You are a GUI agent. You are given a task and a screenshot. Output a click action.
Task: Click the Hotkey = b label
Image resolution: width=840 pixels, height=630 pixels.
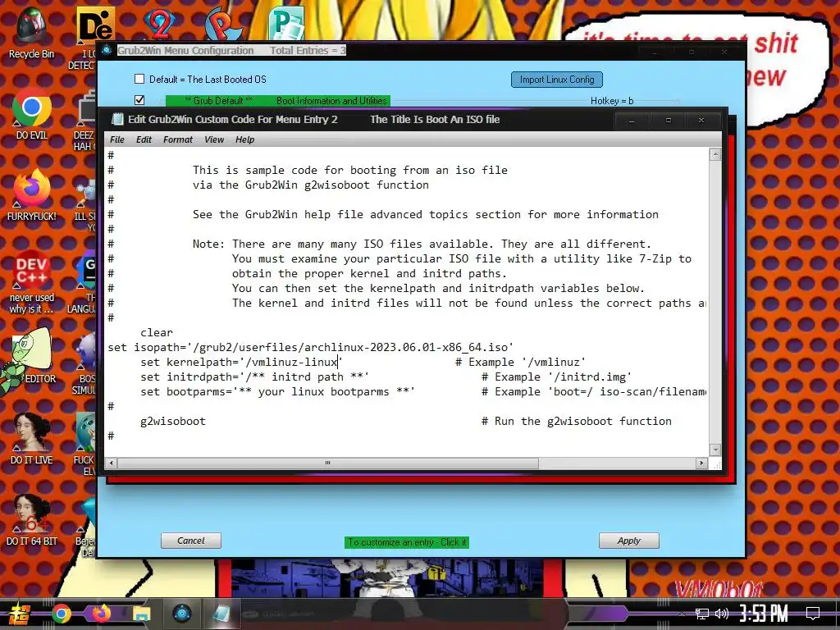(x=612, y=101)
